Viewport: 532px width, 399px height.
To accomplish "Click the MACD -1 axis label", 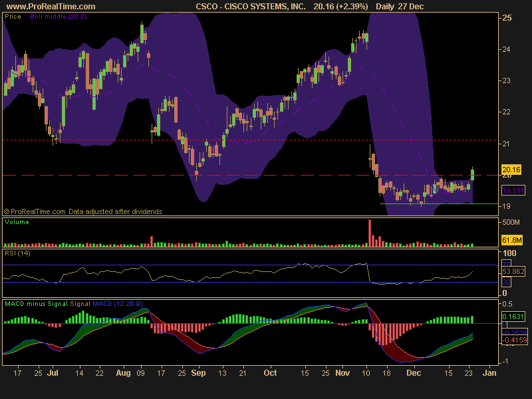I will point(505,362).
